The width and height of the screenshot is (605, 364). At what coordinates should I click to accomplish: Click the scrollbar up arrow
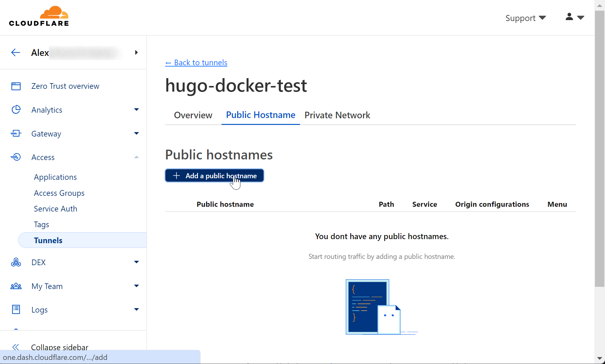click(600, 5)
